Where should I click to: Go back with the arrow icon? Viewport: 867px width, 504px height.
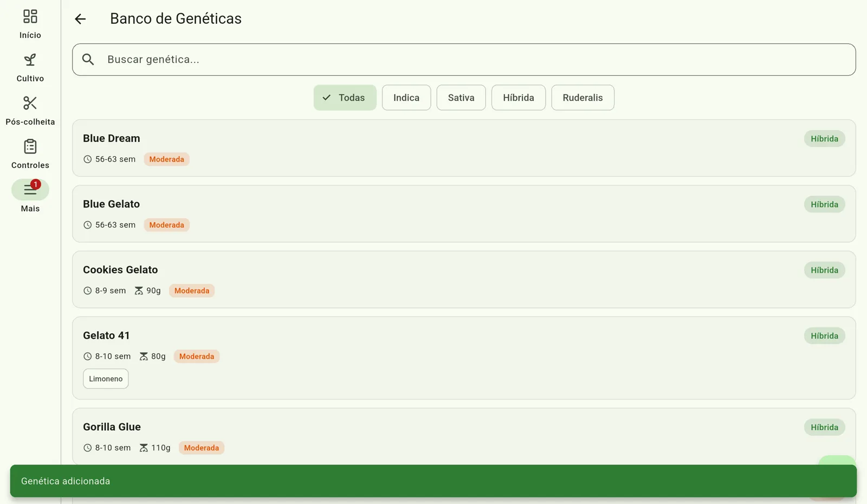pos(80,19)
